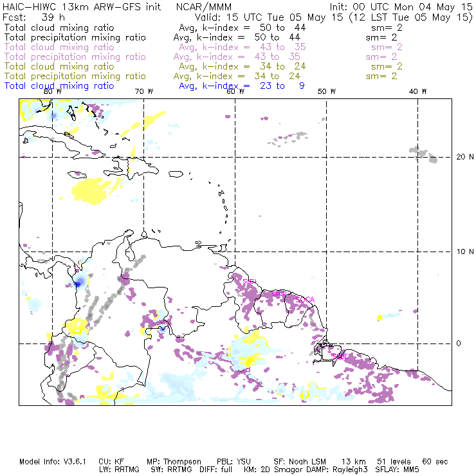Viewport: 476px width, 476px height.
Task: Select the magenta "SMJP" station label
Action: tap(279, 294)
